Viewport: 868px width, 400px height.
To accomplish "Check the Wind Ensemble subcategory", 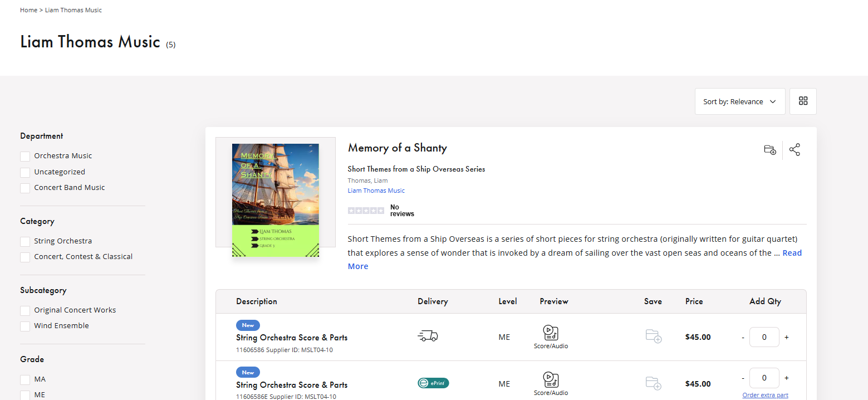I will [x=25, y=326].
